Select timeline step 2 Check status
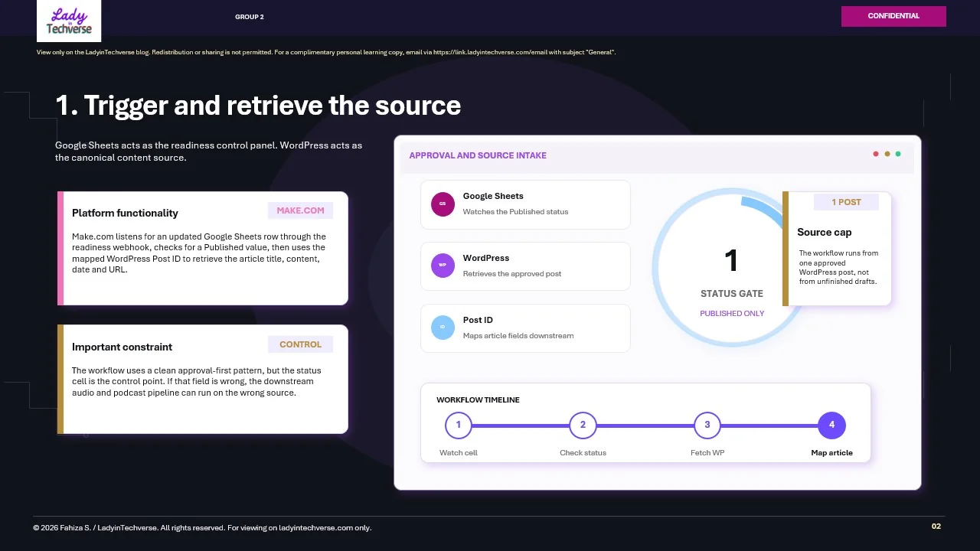This screenshot has height=551, width=980. tap(583, 425)
